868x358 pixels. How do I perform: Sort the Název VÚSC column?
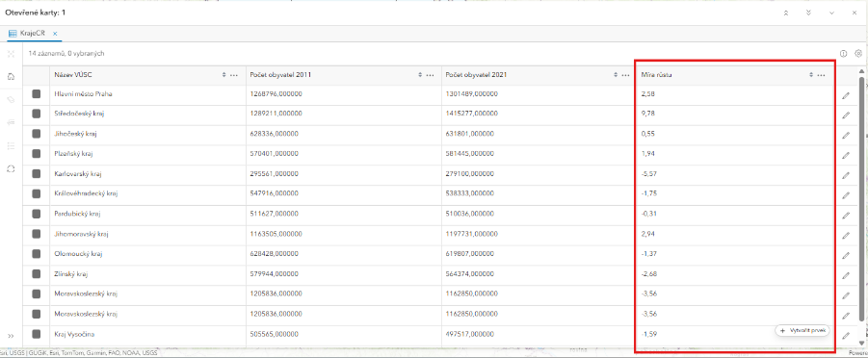pyautogui.click(x=224, y=75)
